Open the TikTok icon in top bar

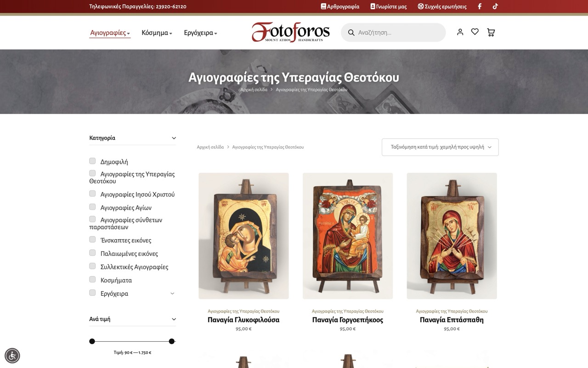pos(495,6)
